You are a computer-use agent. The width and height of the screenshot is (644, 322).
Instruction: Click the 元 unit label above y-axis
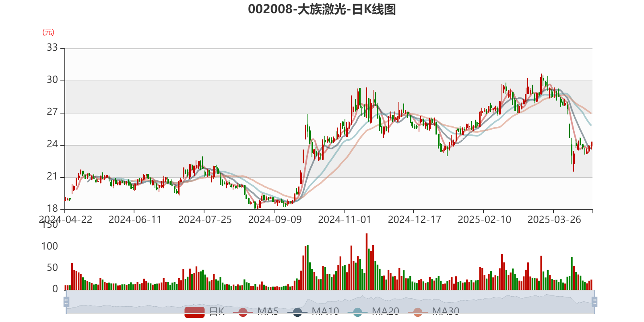48,33
